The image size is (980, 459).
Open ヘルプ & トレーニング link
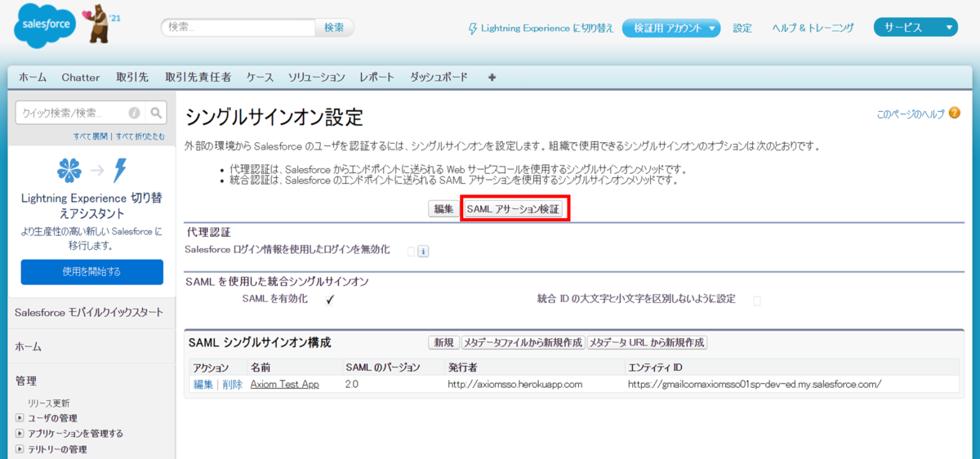point(813,29)
